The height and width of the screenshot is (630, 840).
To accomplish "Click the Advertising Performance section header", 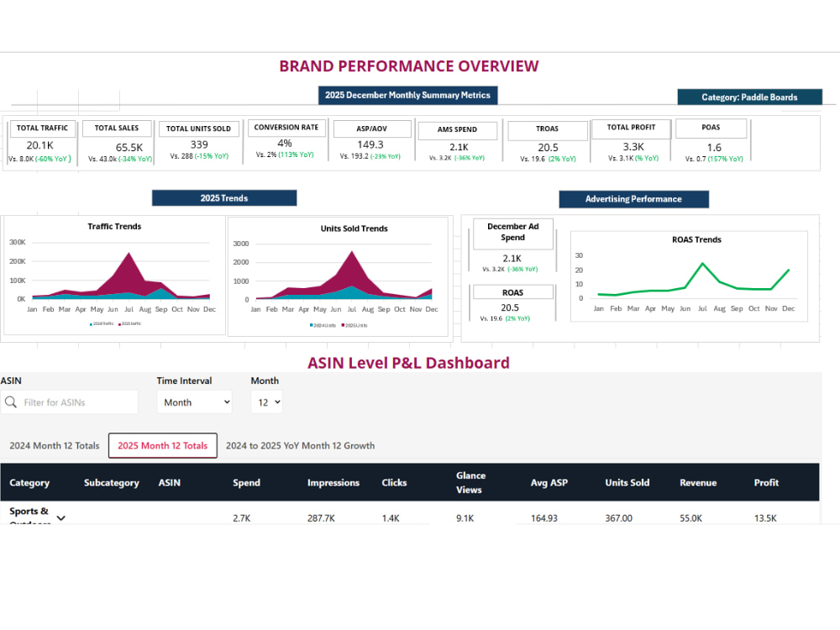I will [x=633, y=199].
